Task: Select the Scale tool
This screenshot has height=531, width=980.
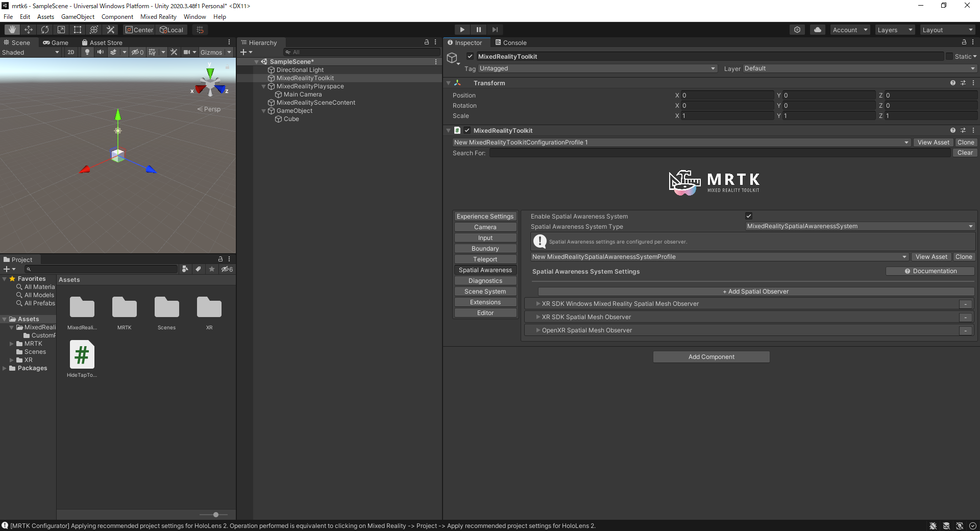Action: 61,30
